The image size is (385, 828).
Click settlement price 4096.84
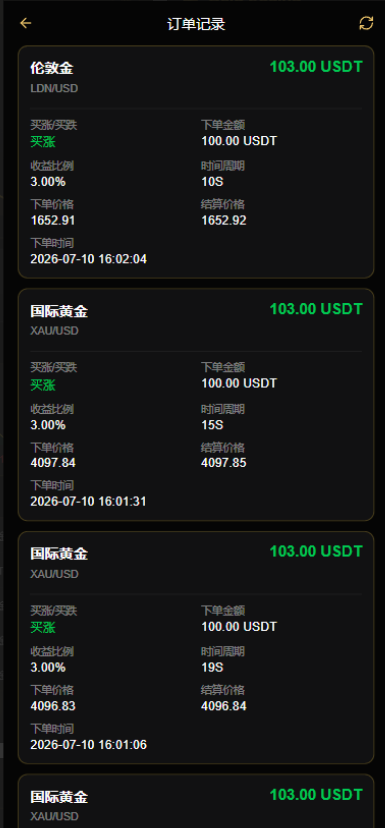click(x=224, y=706)
